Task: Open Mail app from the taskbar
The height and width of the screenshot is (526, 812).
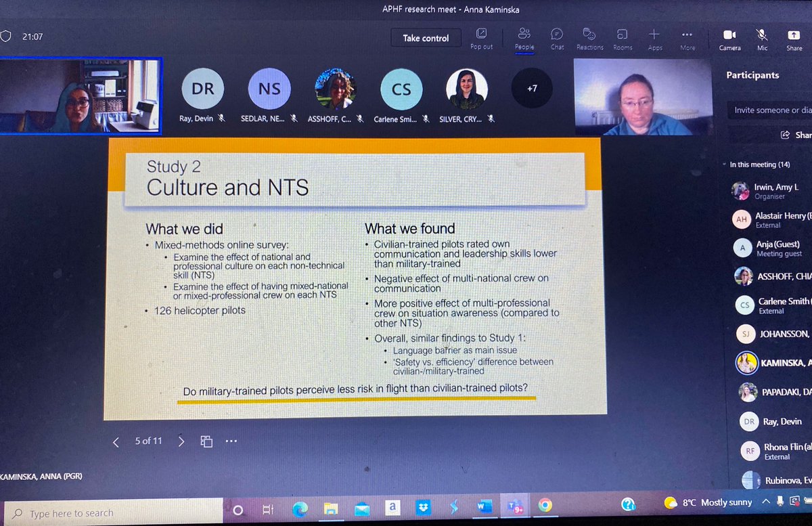Action: point(361,508)
